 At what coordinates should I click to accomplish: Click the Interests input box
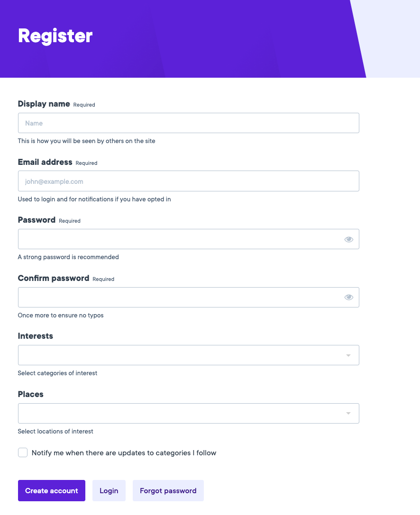(180, 355)
